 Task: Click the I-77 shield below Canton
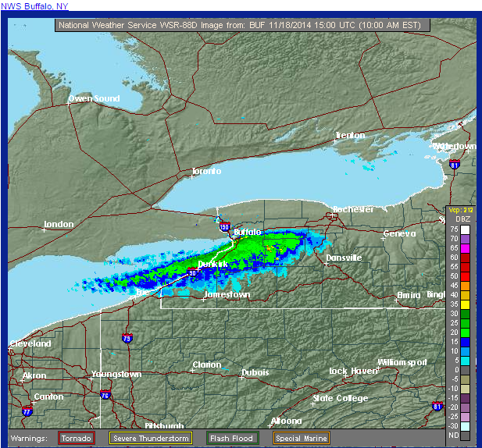coord(27,411)
